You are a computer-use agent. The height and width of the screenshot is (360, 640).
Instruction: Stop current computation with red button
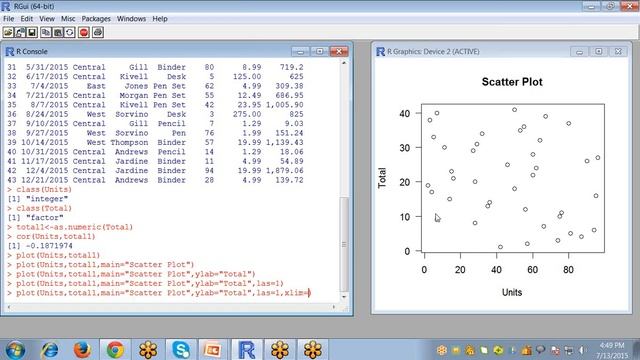(84, 32)
